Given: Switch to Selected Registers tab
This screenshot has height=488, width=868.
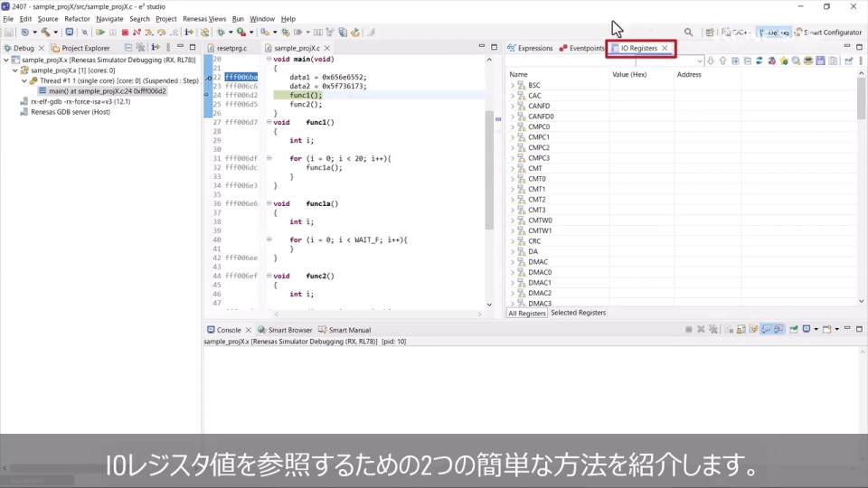Looking at the screenshot, I should 578,313.
